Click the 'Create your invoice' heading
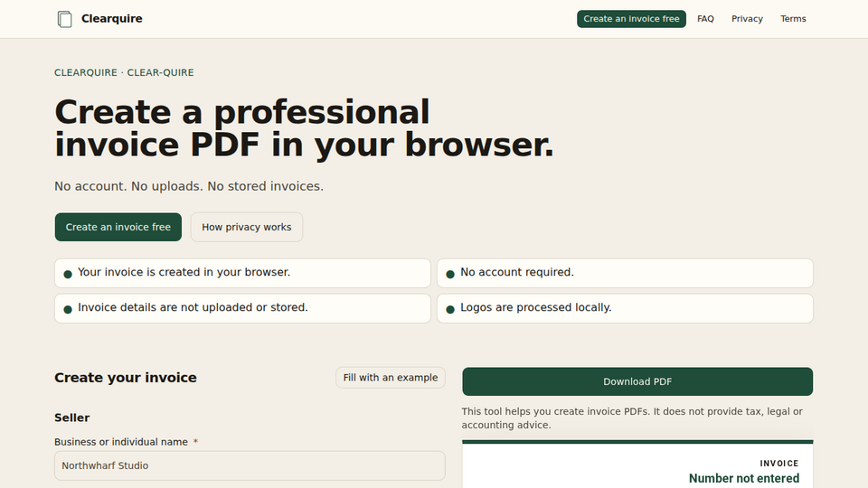 coord(126,378)
